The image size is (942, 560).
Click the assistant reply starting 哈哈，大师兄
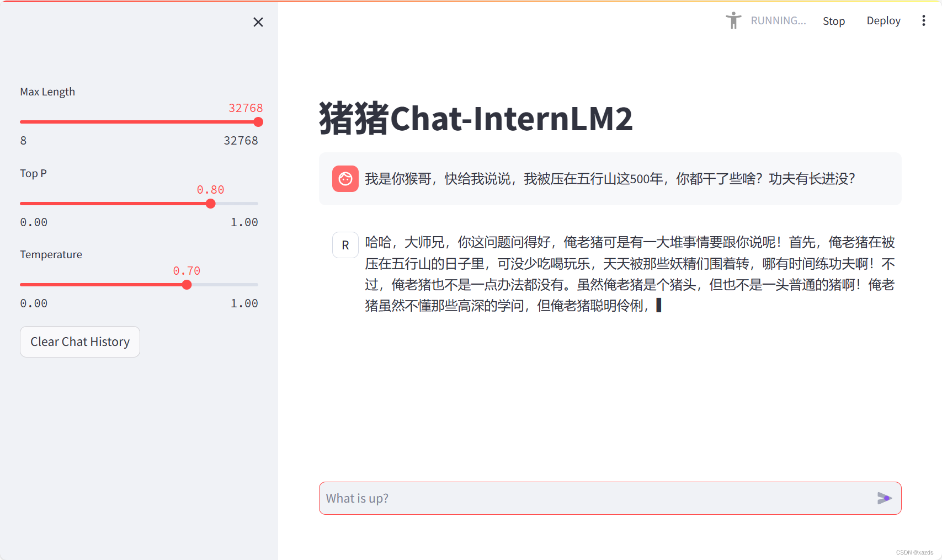coord(630,274)
